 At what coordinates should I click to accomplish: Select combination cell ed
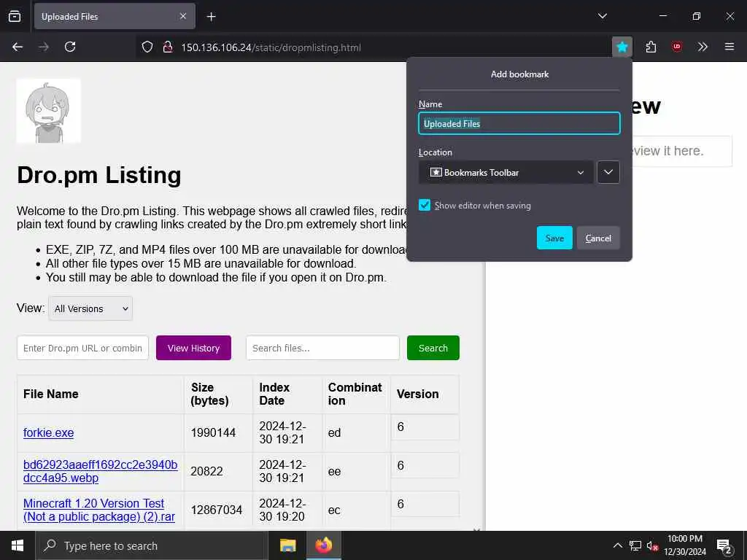[x=334, y=433]
